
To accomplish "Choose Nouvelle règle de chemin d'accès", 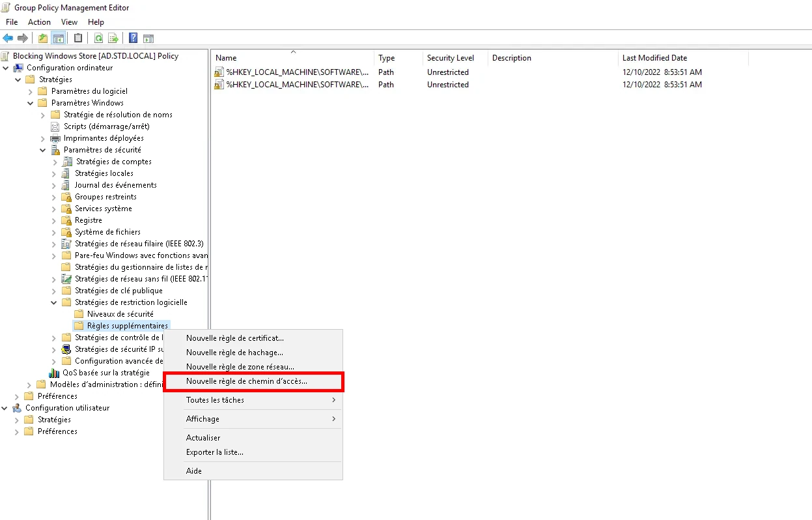I will tap(246, 381).
